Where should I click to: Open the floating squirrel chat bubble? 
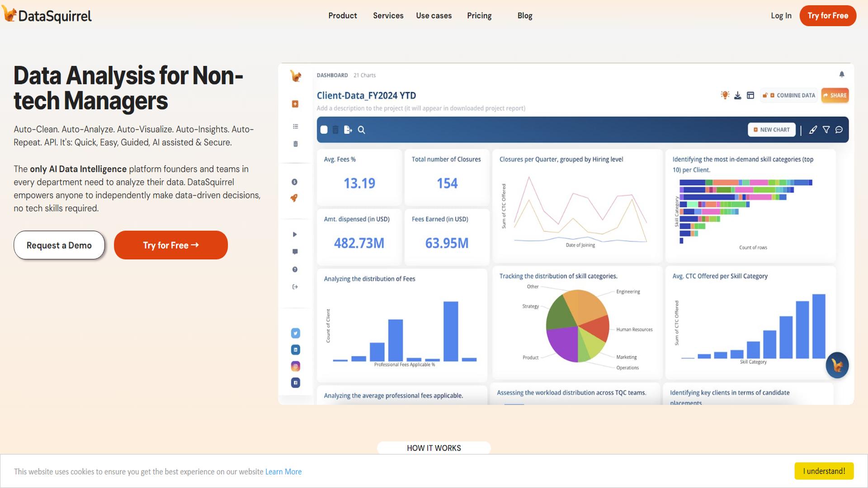[837, 365]
